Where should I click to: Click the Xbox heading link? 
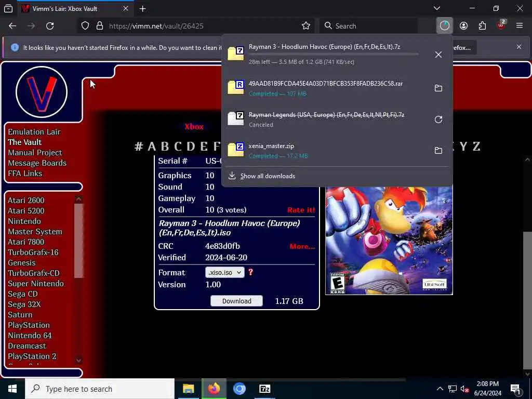click(194, 127)
